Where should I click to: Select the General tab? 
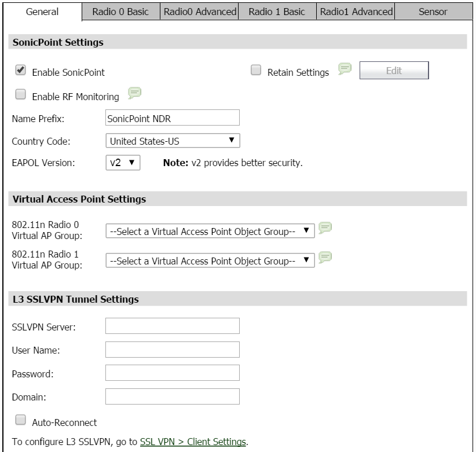[42, 12]
